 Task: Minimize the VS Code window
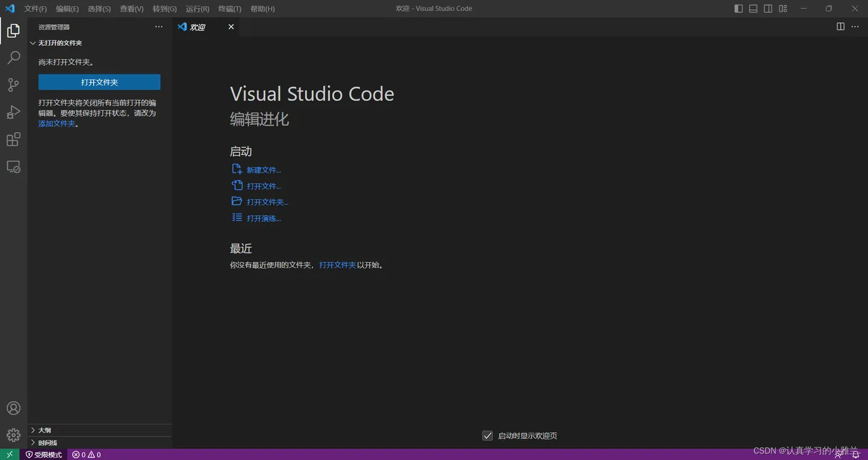point(804,9)
